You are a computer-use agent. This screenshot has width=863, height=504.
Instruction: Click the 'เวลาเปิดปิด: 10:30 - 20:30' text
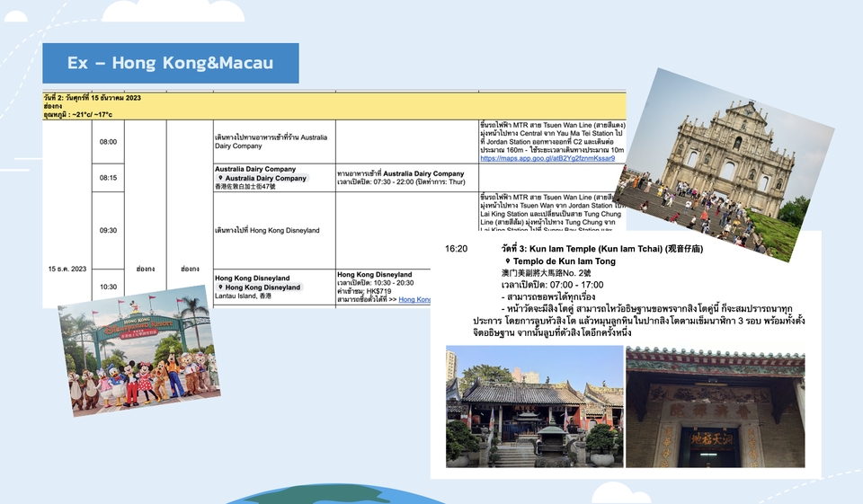pyautogui.click(x=376, y=283)
